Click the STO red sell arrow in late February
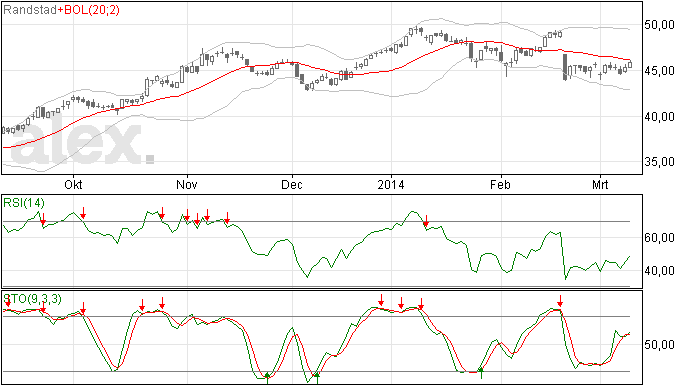 click(x=560, y=302)
